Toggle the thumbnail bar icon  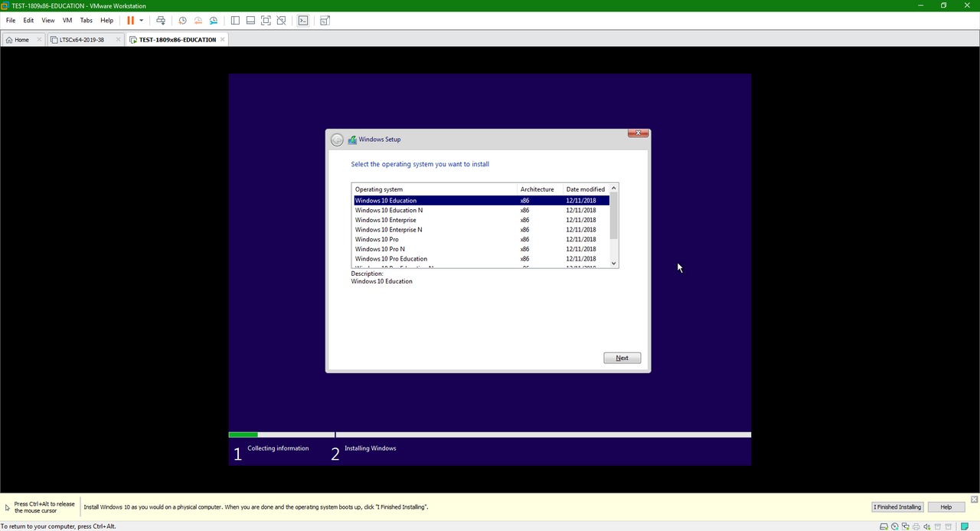click(250, 21)
